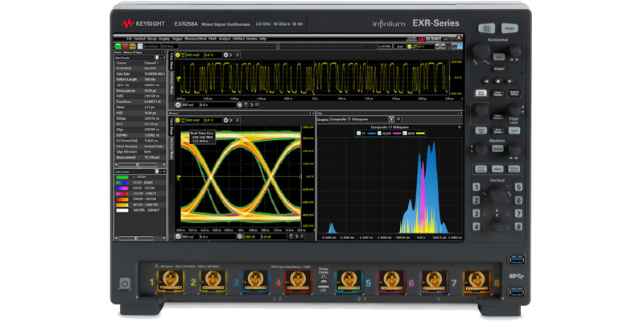Open the Analyze menu

tap(225, 38)
